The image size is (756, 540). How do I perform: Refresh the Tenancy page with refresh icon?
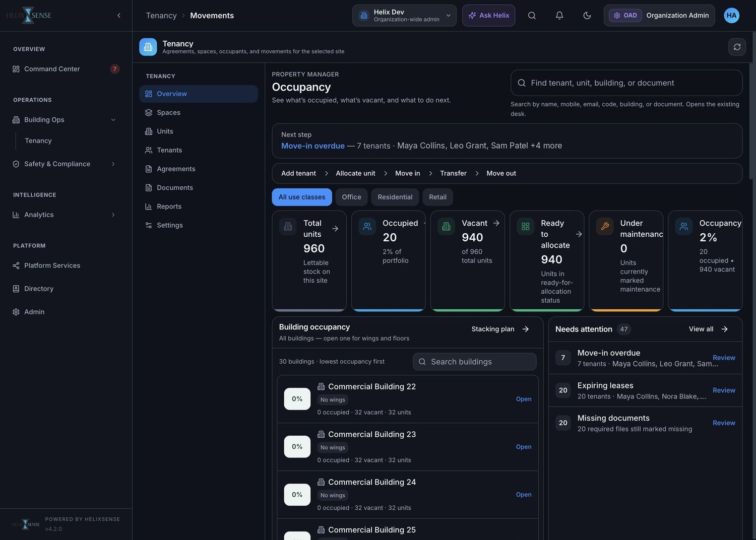pyautogui.click(x=737, y=47)
